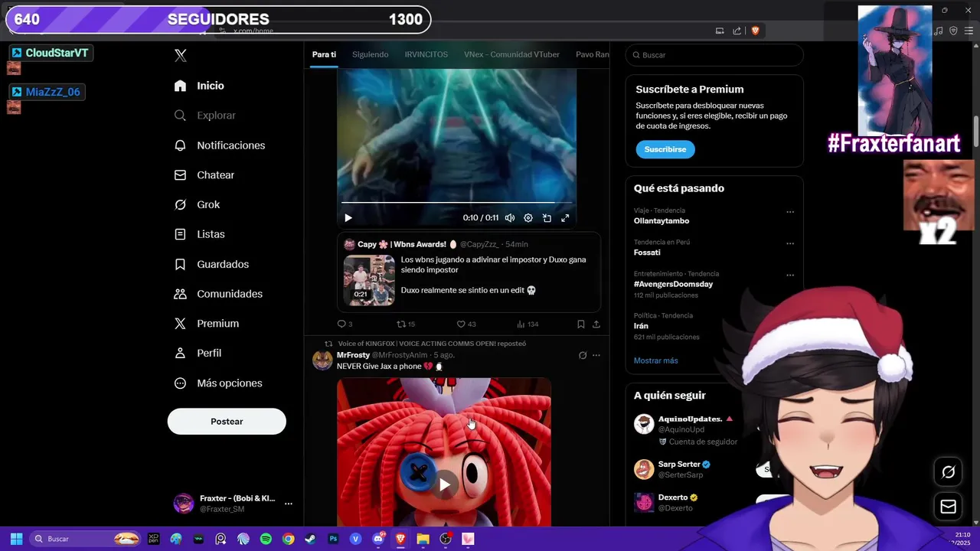Expand the video to fullscreen
Image resolution: width=980 pixels, height=551 pixels.
point(565,218)
